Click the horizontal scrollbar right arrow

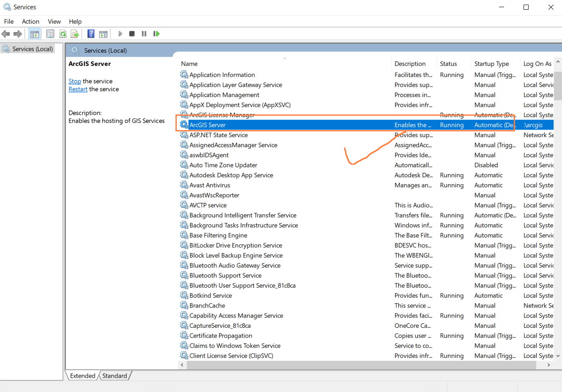(x=549, y=365)
